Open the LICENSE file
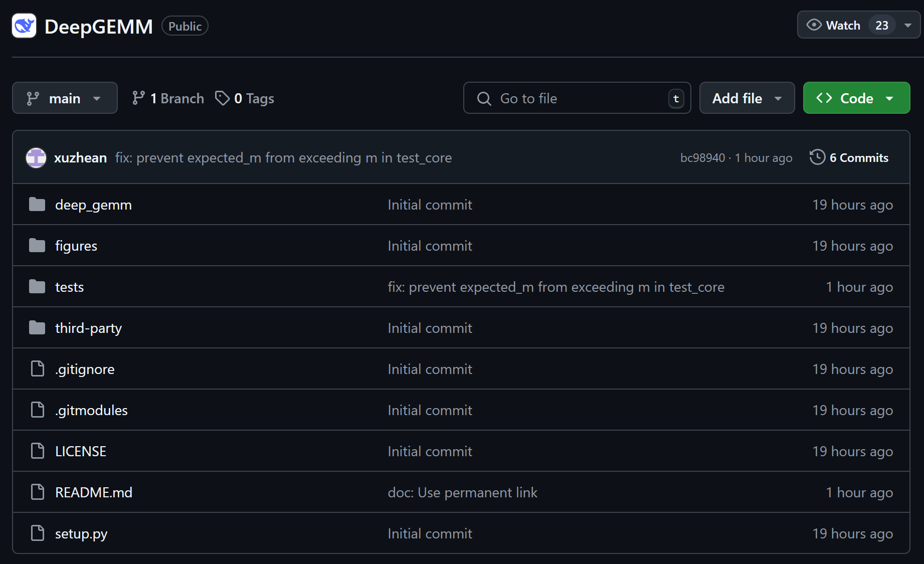This screenshot has height=564, width=924. [x=81, y=451]
